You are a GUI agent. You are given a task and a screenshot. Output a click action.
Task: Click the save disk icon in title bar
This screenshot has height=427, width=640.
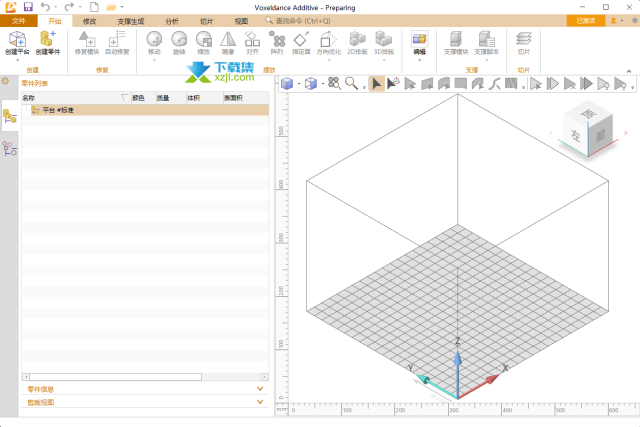click(x=28, y=7)
